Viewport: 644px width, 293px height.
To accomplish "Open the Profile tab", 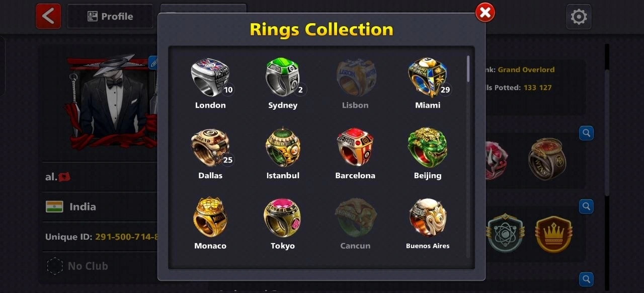I will [x=110, y=16].
